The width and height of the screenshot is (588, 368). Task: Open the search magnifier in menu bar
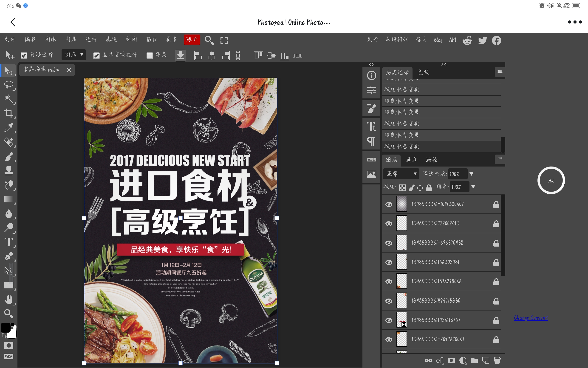(x=209, y=40)
